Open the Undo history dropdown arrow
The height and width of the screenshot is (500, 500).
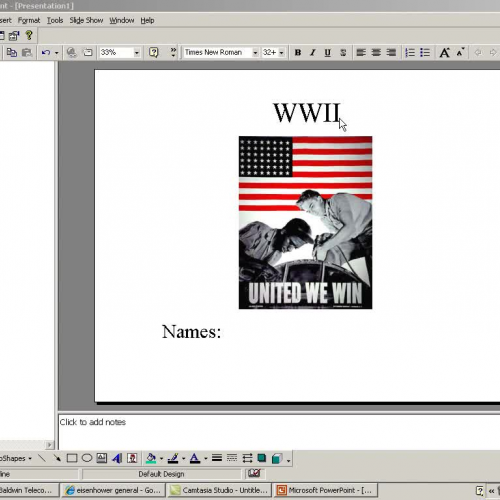click(56, 53)
